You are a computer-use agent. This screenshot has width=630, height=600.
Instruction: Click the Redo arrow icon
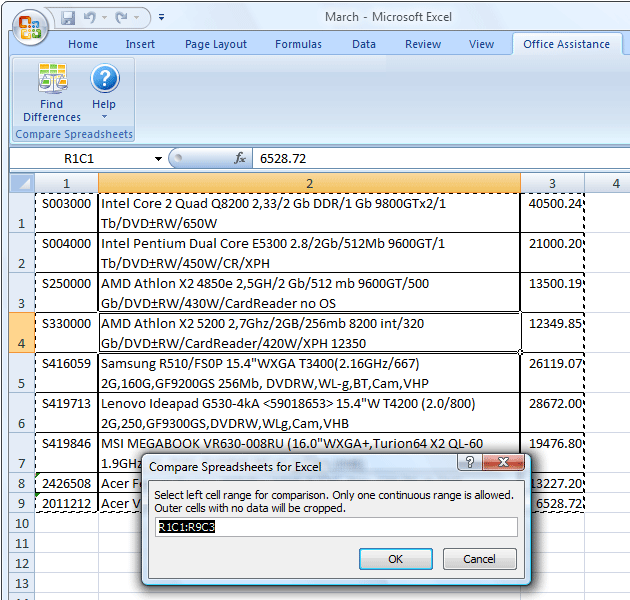[x=121, y=17]
